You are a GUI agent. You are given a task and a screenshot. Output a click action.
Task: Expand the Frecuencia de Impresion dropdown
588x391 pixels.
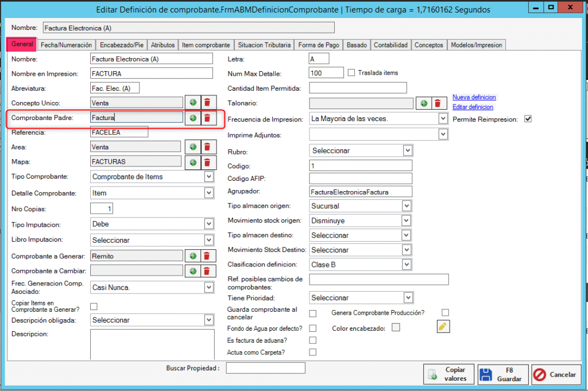point(442,119)
